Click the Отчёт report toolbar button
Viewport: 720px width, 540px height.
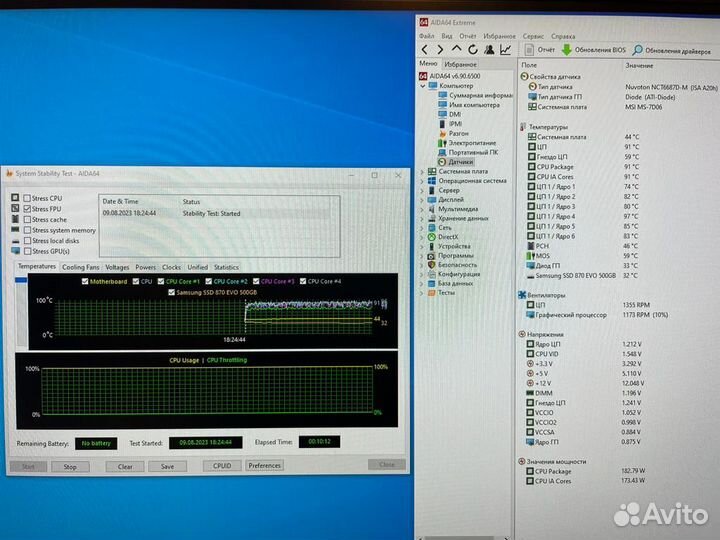540,50
